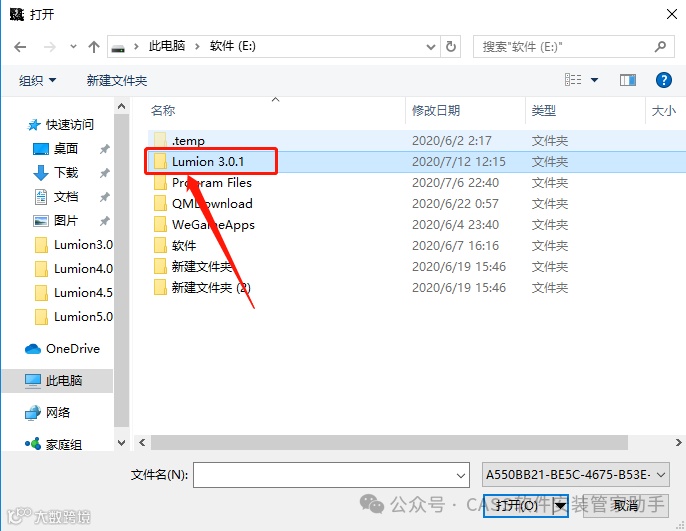The image size is (686, 531).
Task: Open more view options dropdown arrow
Action: 594,80
